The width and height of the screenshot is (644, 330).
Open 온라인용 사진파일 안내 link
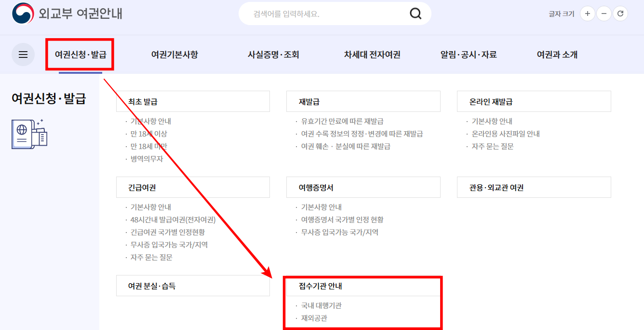[x=506, y=134]
